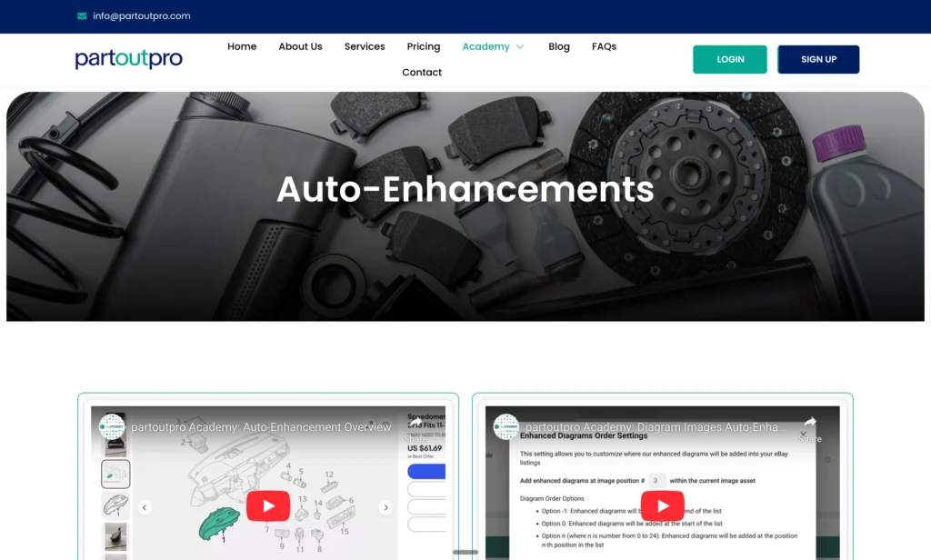Play the Diagram Images Auto-Enhancement video
This screenshot has width=931, height=560.
pos(663,505)
